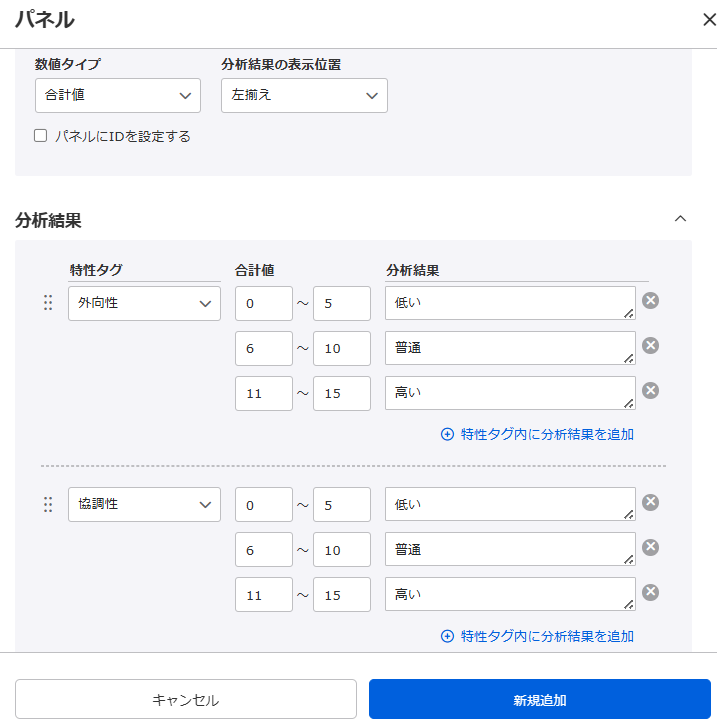Add analysis result under 協調性 tag

click(537, 636)
